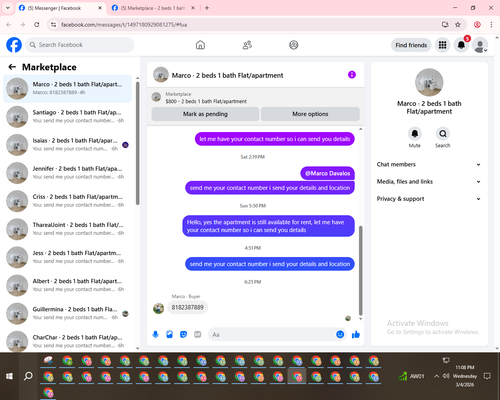Open the Facebook logo home link
The width and height of the screenshot is (500, 400).
point(14,45)
